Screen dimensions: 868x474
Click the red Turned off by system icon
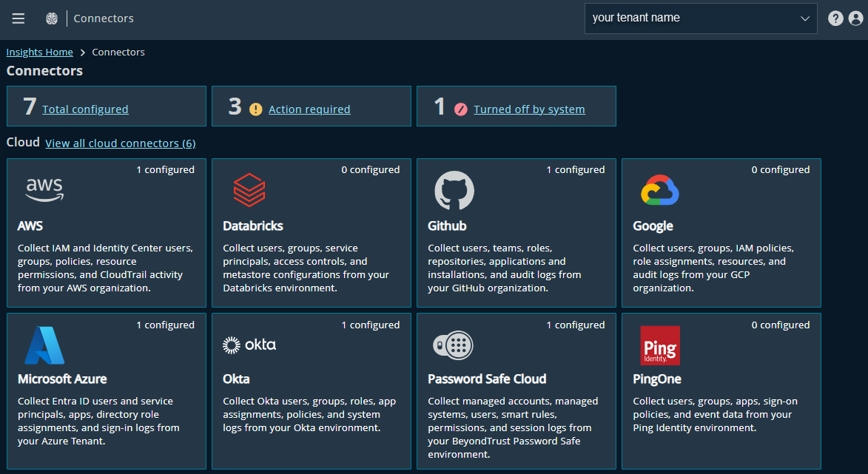coord(460,109)
